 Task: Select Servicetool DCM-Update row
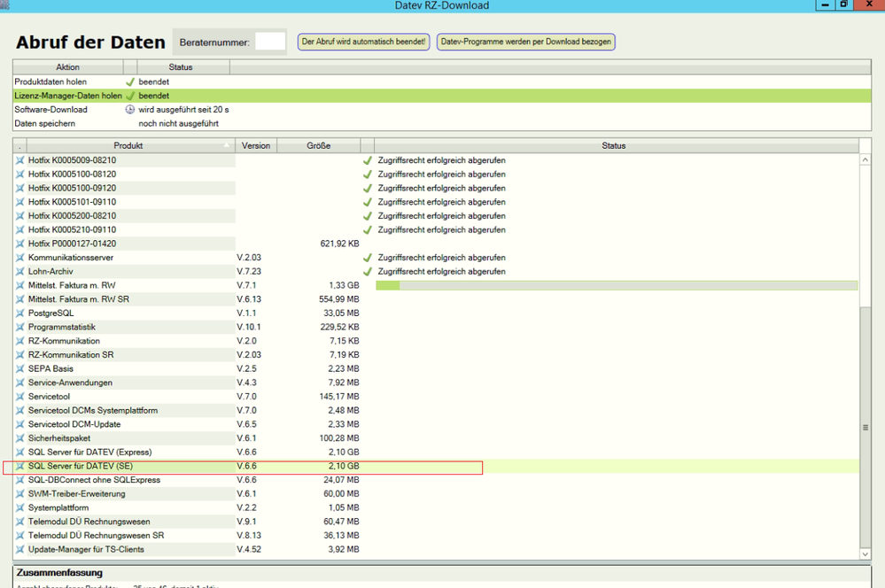[x=436, y=424]
